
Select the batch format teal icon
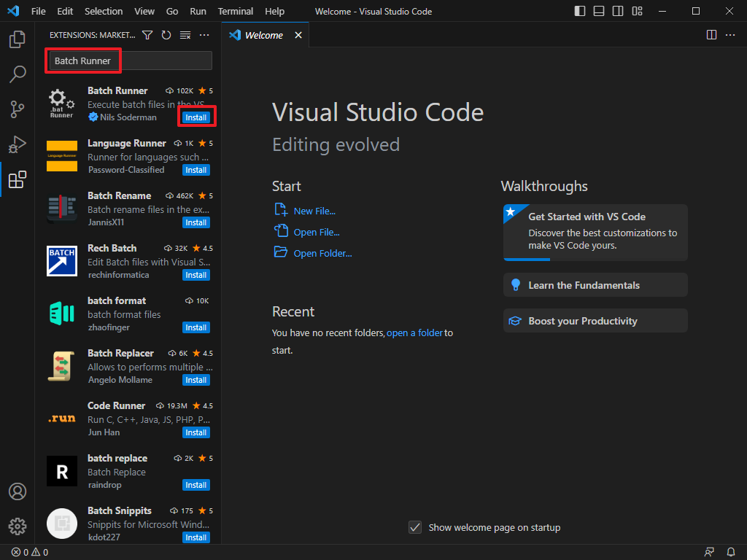(x=62, y=314)
